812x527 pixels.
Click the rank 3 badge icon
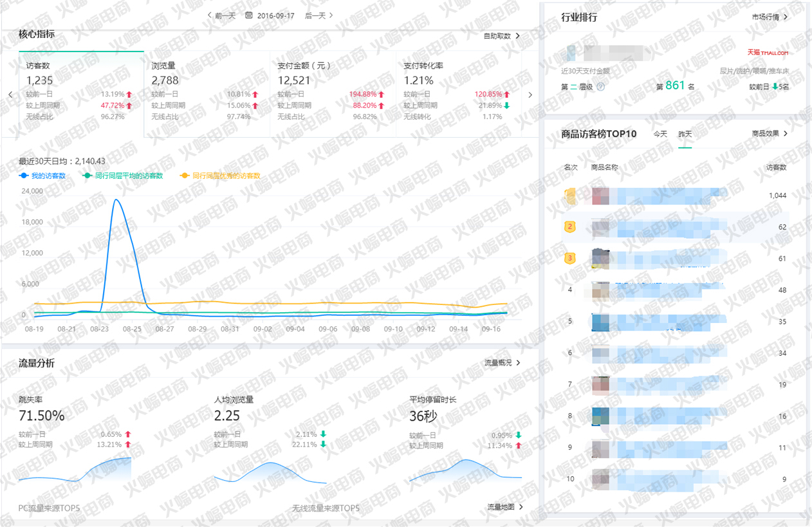tap(569, 258)
